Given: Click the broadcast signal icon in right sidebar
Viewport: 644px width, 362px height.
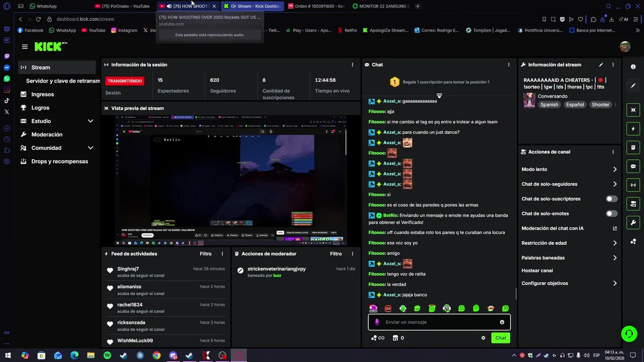Looking at the screenshot, I should tap(633, 185).
